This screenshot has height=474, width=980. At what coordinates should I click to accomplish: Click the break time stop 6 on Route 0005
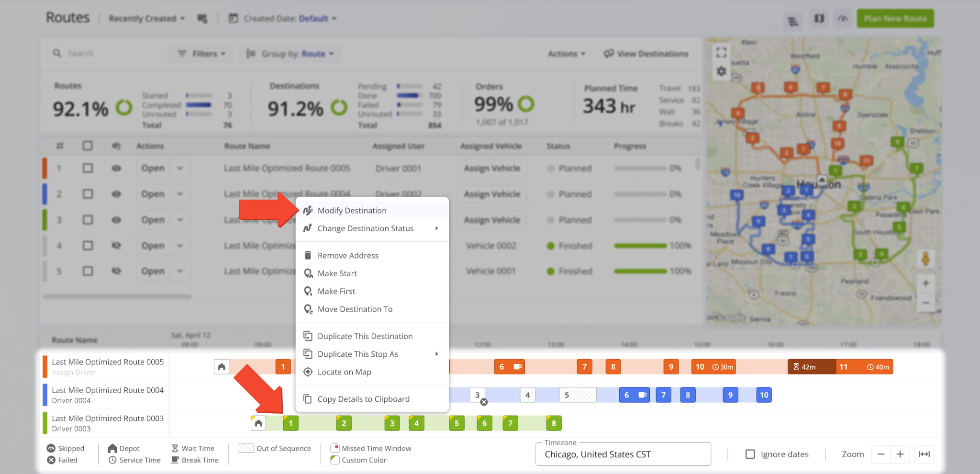(509, 367)
